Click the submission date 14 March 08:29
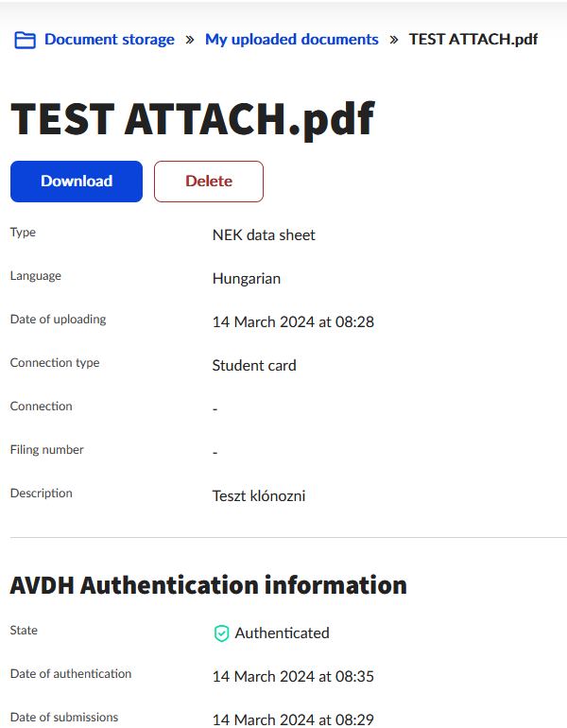Image resolution: width=567 pixels, height=728 pixels. click(293, 719)
